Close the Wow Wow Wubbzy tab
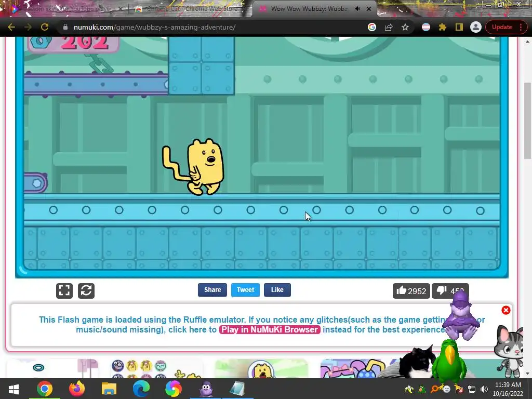 tap(369, 9)
